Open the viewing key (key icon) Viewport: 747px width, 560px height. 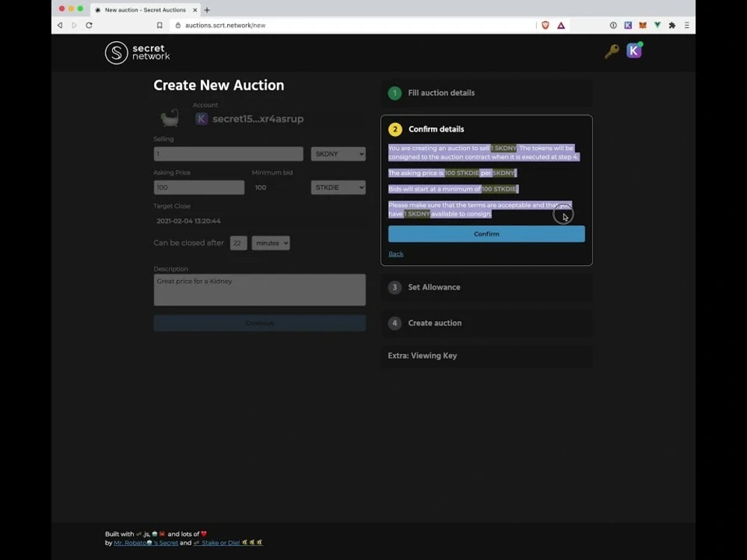[x=612, y=51]
